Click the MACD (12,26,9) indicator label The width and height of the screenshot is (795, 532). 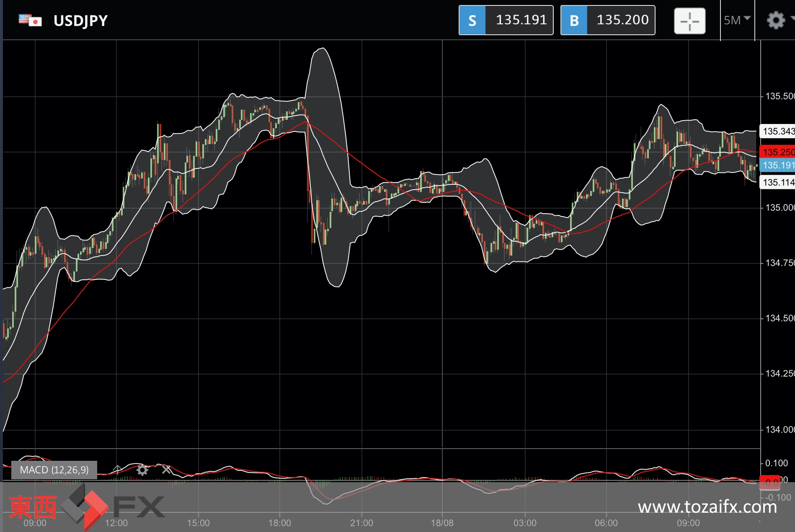point(54,470)
